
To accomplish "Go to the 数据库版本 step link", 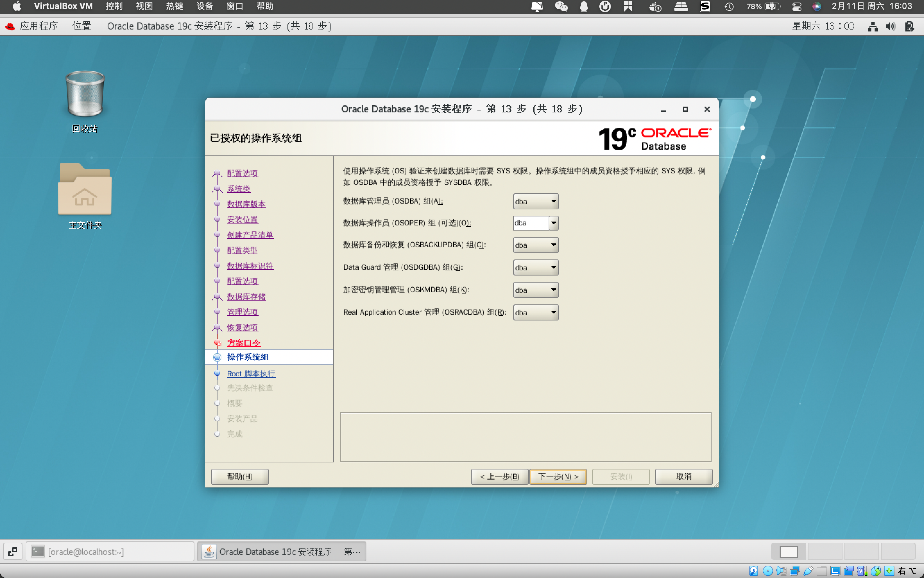I will point(246,204).
